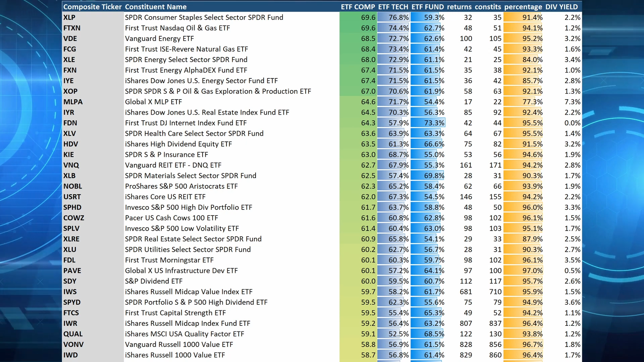Click Pacer US Cash Cows 100 ETF

[172, 218]
